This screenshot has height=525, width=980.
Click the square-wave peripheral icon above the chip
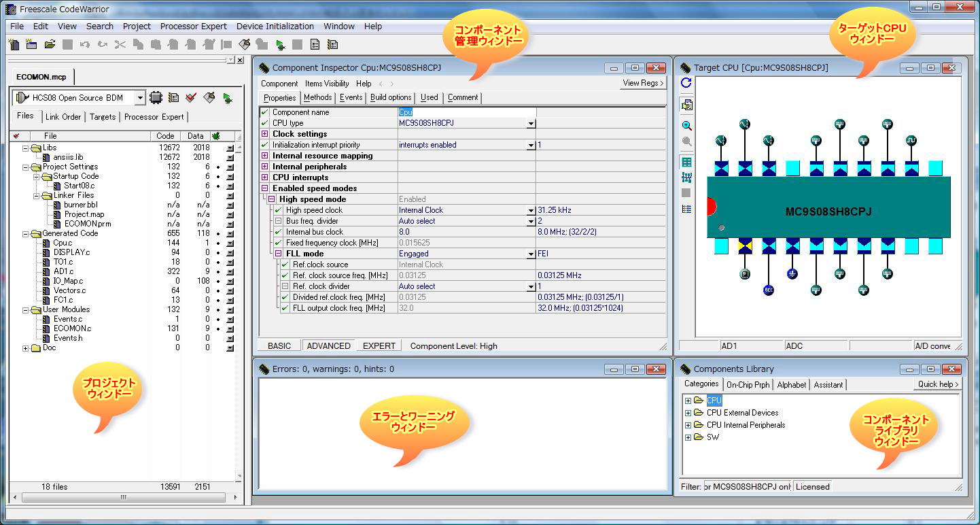coord(911,141)
